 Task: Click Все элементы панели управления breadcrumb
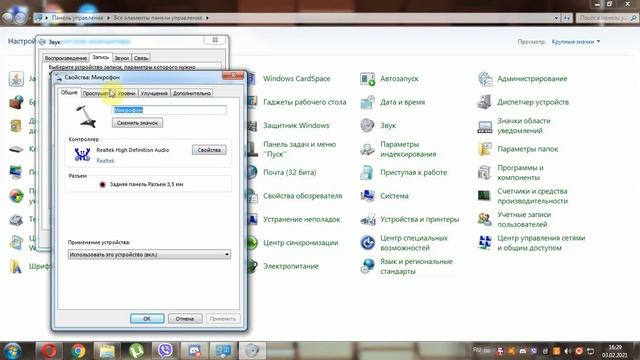point(158,18)
